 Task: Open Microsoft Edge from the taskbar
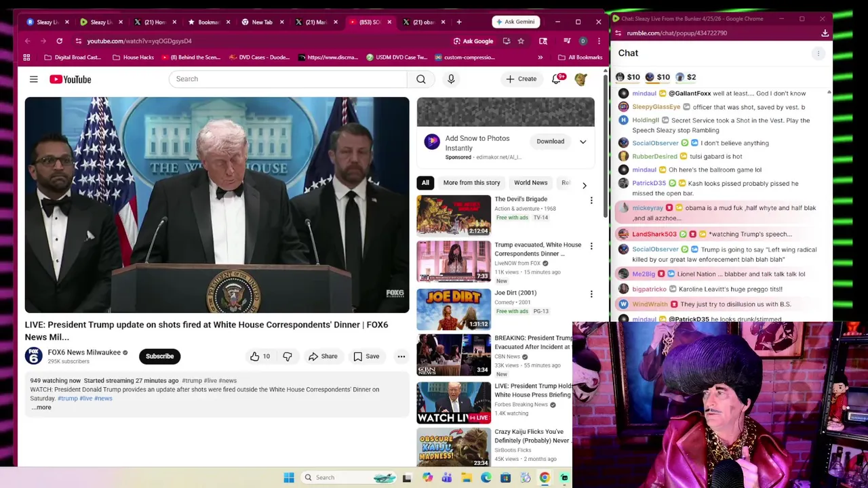click(486, 478)
